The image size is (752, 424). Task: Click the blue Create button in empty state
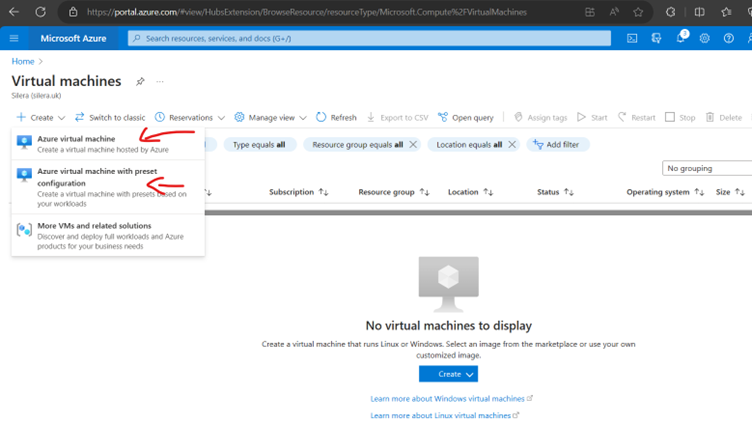(x=448, y=374)
